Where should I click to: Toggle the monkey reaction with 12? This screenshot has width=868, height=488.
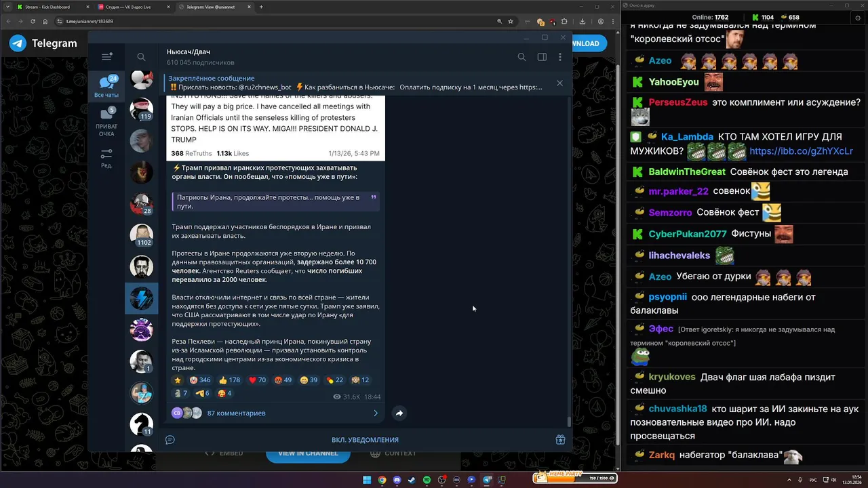(361, 380)
